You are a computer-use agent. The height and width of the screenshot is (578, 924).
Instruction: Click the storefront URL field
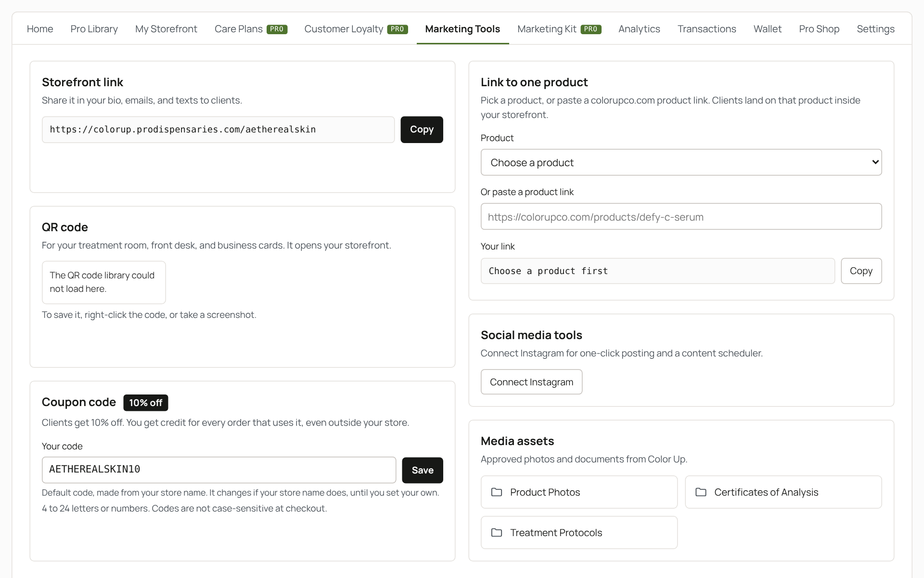(218, 130)
